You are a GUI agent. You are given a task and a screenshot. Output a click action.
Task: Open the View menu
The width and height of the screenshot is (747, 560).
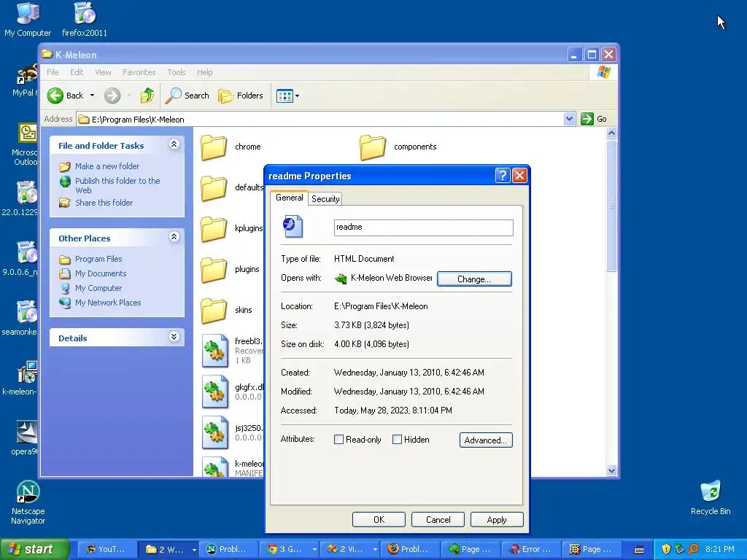pyautogui.click(x=103, y=72)
